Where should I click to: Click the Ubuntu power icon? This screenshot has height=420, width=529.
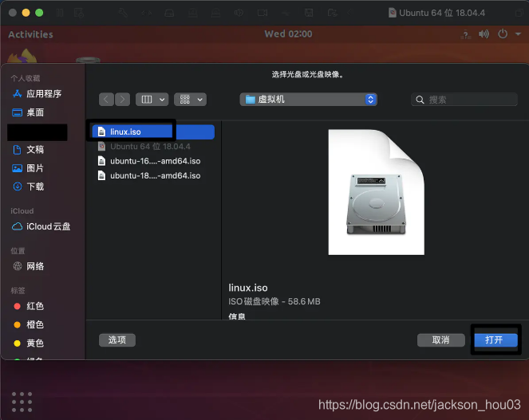503,34
